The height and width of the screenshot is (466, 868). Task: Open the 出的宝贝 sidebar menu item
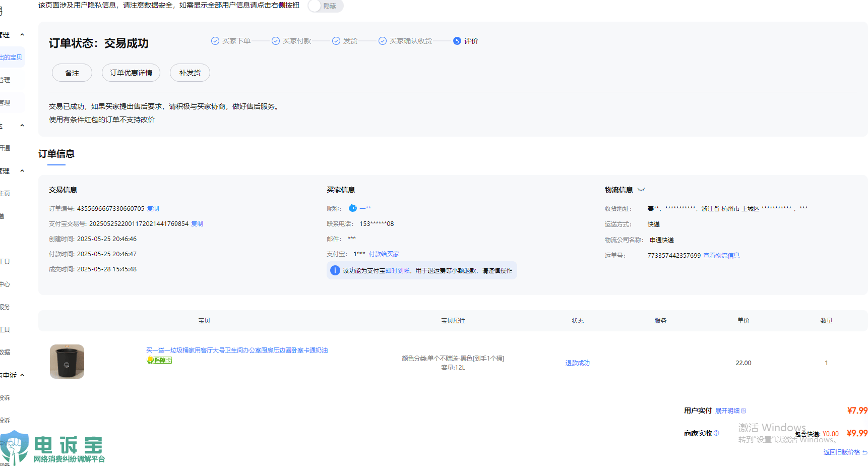coord(11,57)
